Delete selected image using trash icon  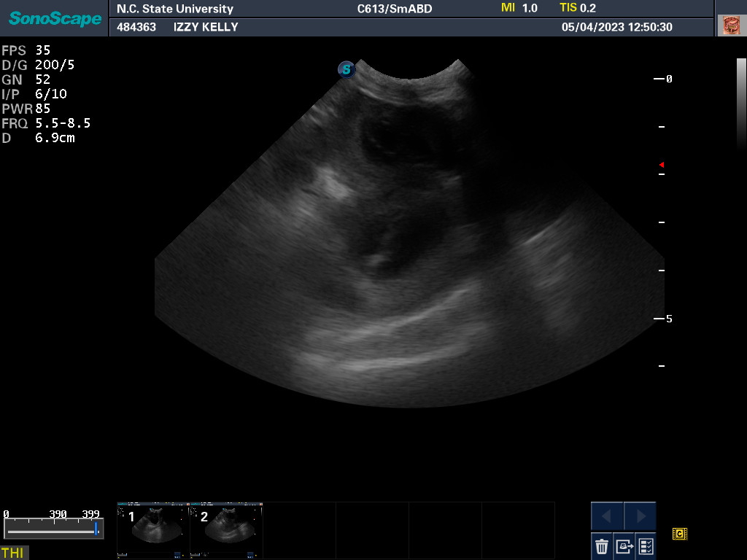coord(602,545)
